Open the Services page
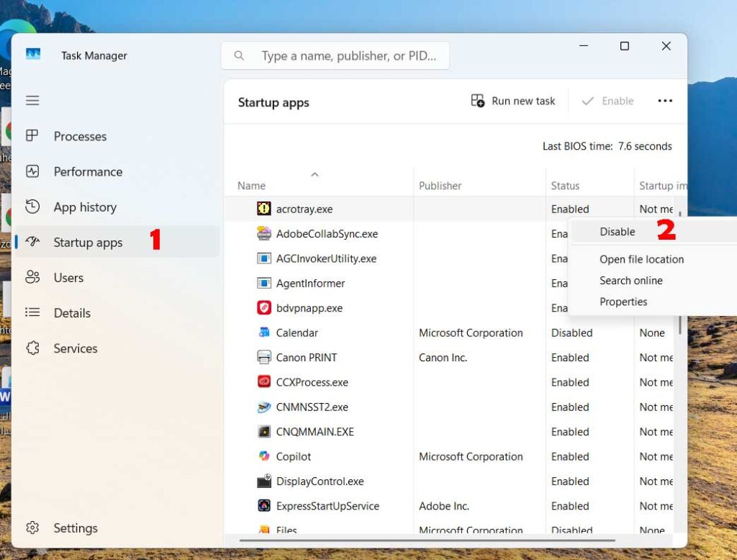 point(75,348)
